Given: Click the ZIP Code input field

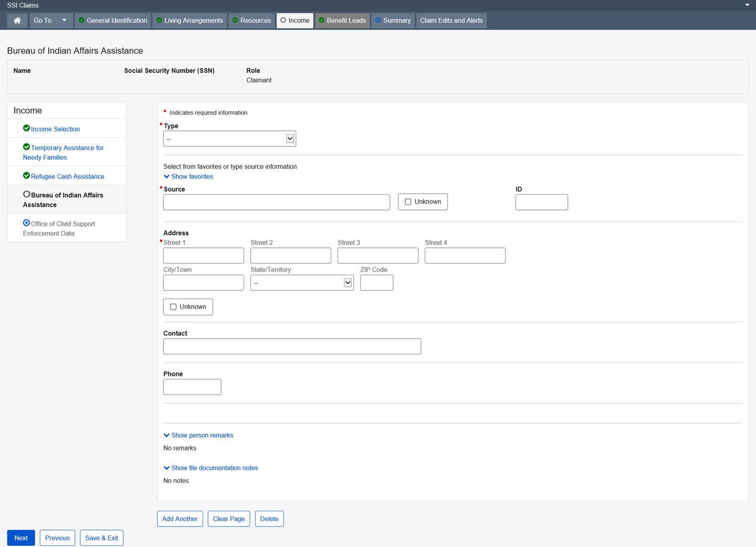Looking at the screenshot, I should click(376, 283).
